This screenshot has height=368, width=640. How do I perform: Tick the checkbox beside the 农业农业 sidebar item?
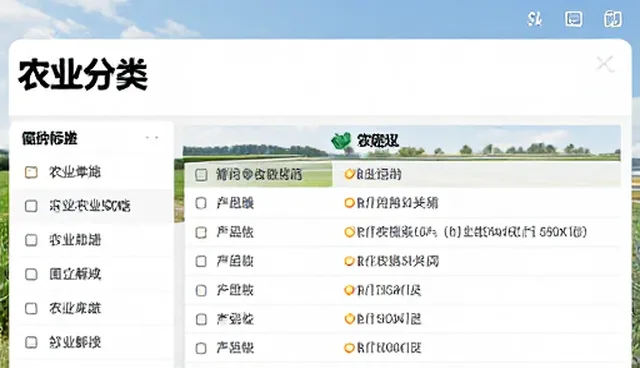31,206
